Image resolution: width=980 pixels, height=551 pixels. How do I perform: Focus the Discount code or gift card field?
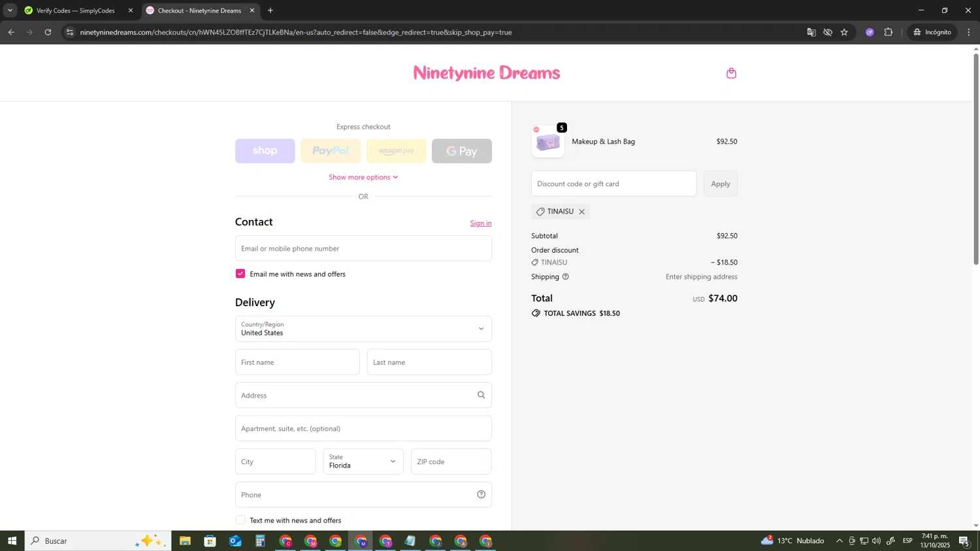point(613,183)
